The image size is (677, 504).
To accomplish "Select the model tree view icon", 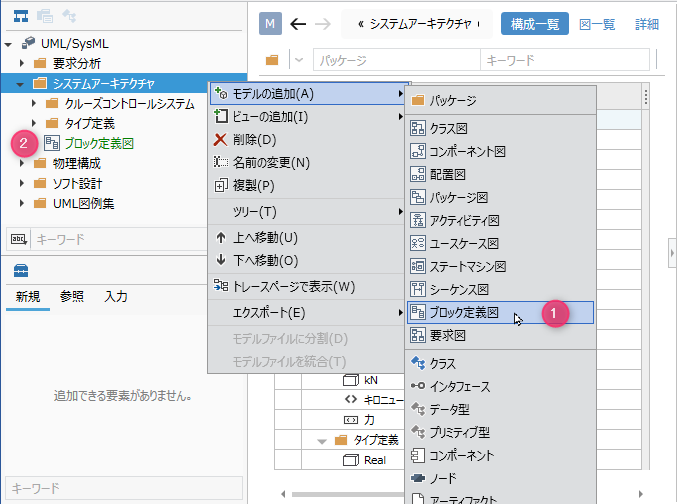I will 21,16.
